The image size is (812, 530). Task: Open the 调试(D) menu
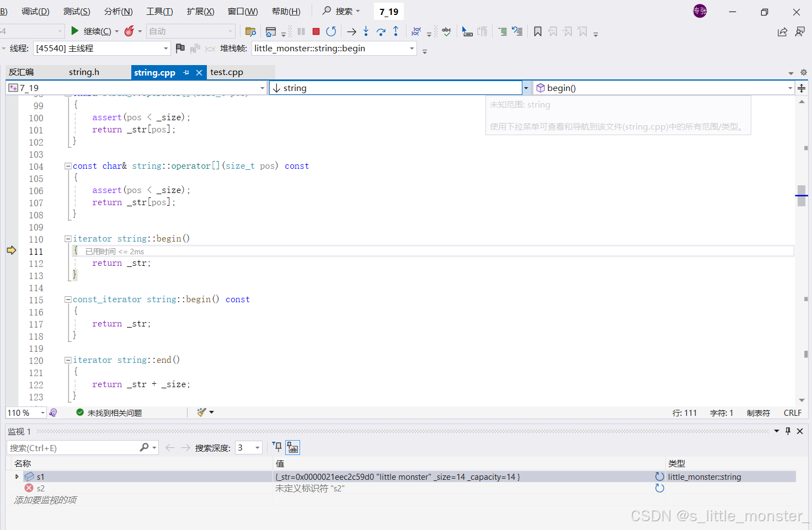coord(35,12)
